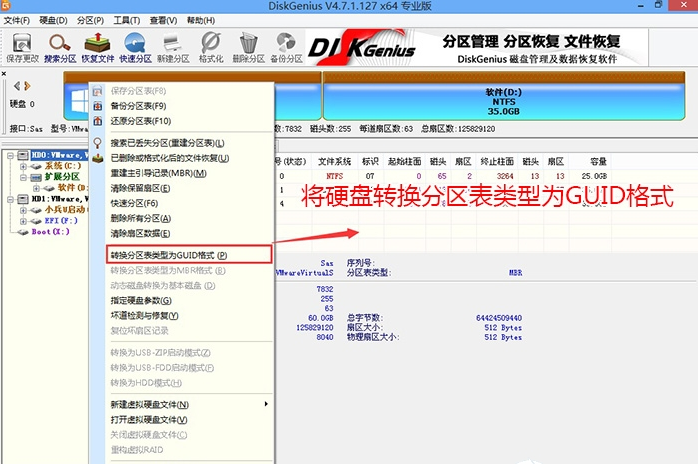The height and width of the screenshot is (464, 698).
Task: Click the 保存更改 (Save Changes) toolbar icon
Action: [x=22, y=46]
